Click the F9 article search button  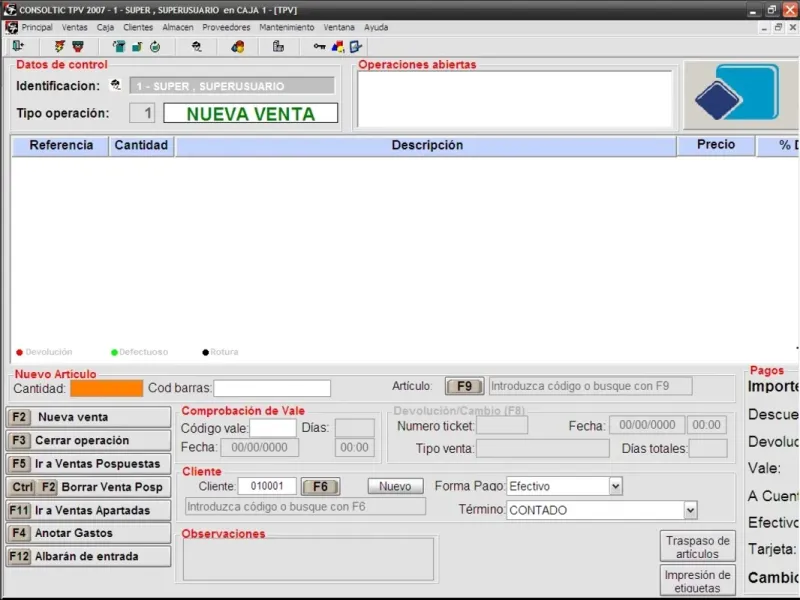point(464,386)
